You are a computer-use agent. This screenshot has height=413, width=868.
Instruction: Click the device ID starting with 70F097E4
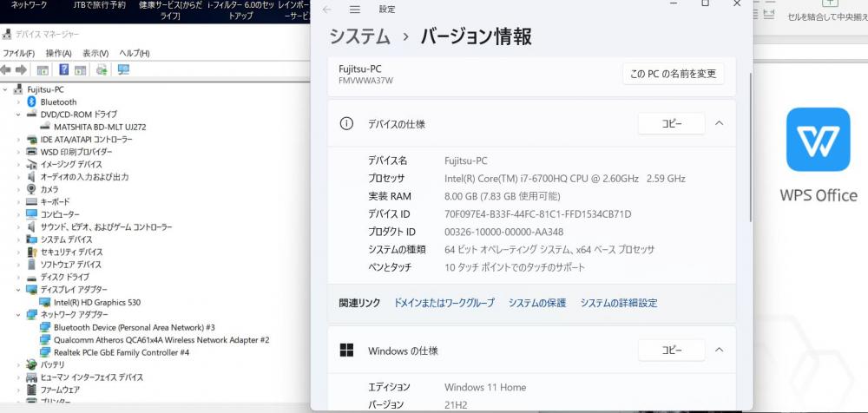point(537,214)
